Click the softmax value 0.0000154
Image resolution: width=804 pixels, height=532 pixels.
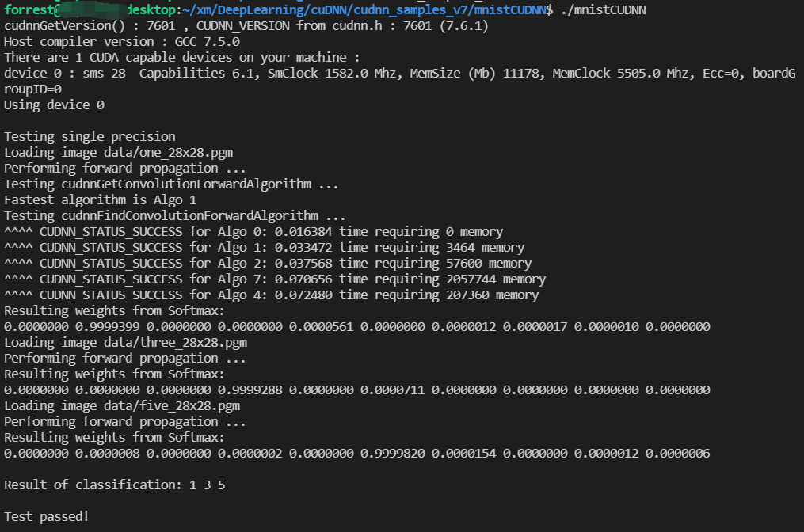pos(463,454)
